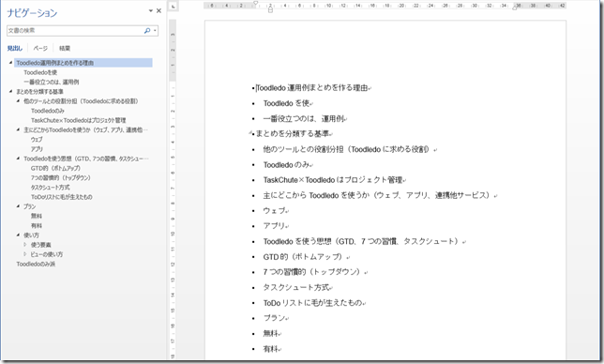This screenshot has width=604, height=364.
Task: Click ToDo リストに毛が生えたもの bullet in document
Action: point(313,303)
